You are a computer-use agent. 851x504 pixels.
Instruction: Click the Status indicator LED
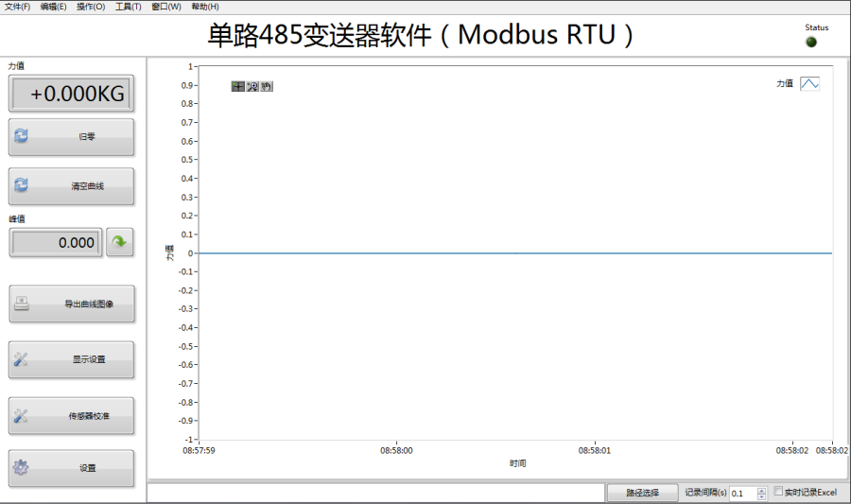(810, 42)
